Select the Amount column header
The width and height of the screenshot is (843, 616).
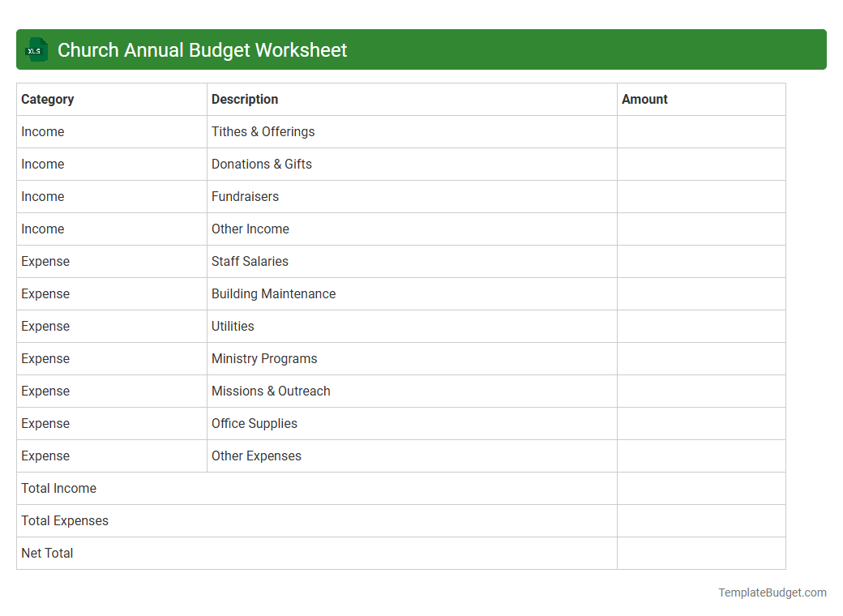click(644, 99)
